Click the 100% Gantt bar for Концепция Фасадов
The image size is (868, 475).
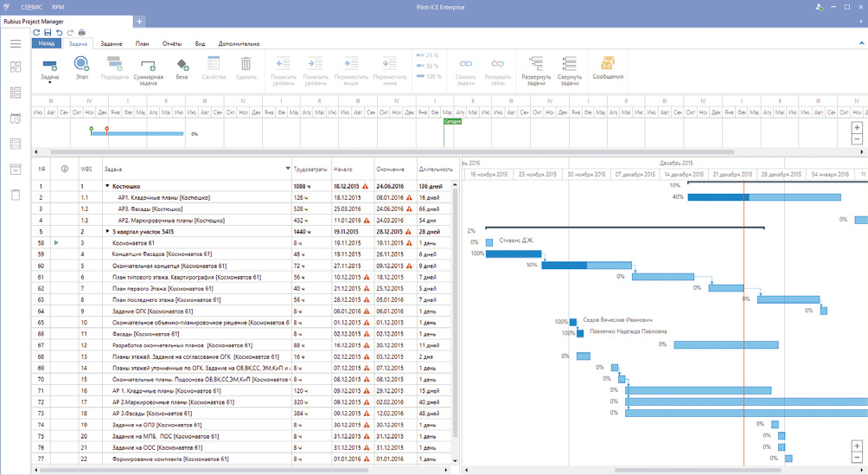pyautogui.click(x=514, y=254)
